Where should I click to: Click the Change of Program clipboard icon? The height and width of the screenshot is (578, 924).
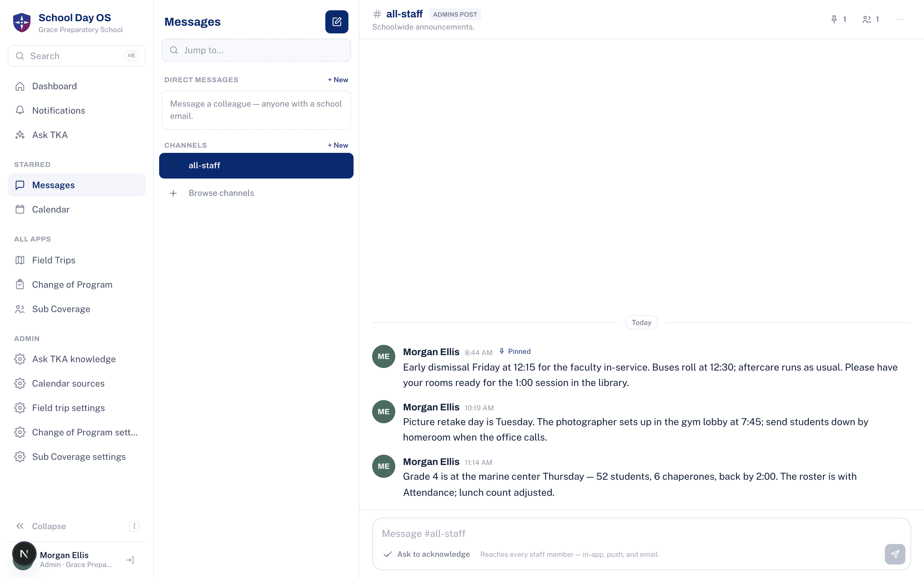(20, 285)
